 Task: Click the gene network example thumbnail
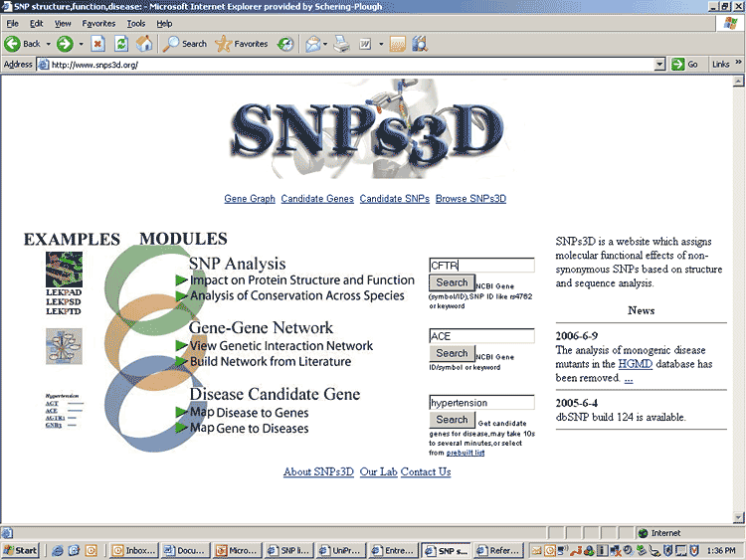click(64, 346)
